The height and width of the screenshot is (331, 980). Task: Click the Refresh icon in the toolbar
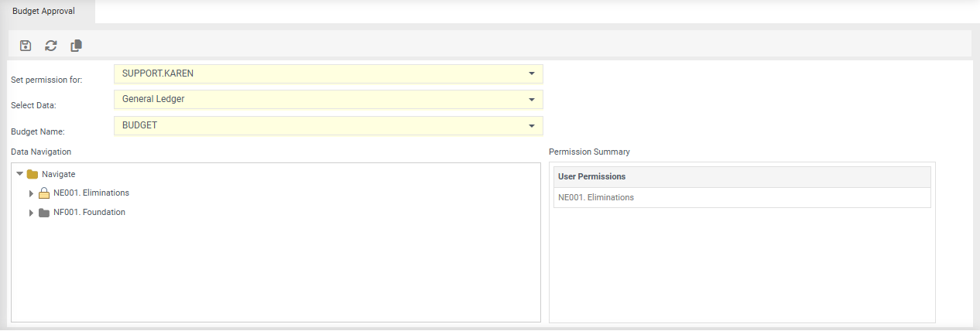(51, 46)
